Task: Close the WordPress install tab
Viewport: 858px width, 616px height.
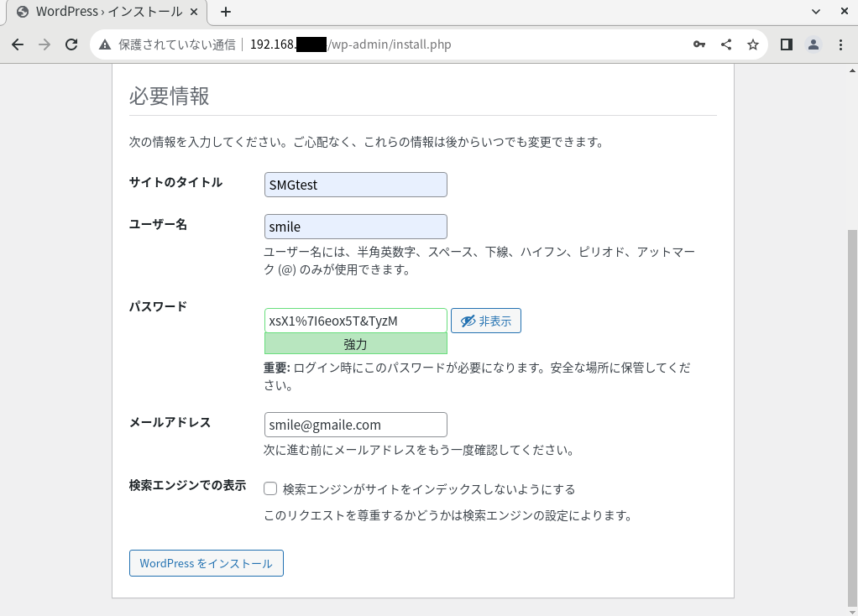Action: [x=194, y=12]
